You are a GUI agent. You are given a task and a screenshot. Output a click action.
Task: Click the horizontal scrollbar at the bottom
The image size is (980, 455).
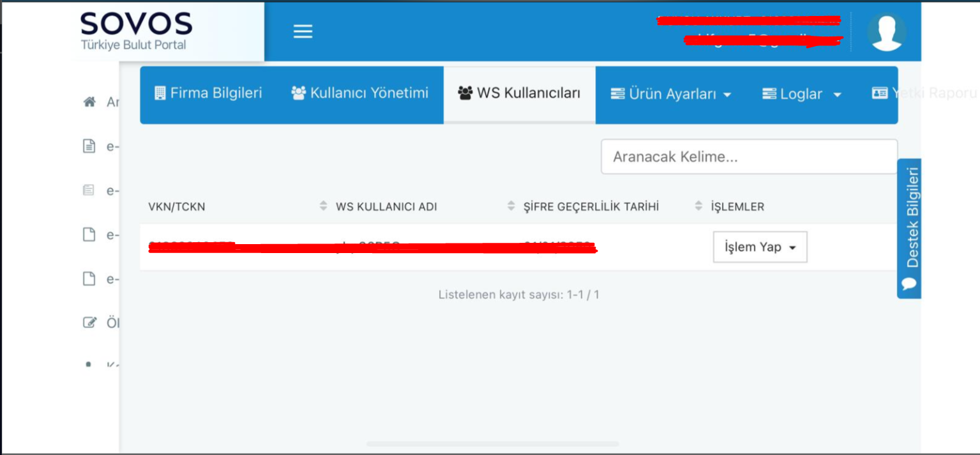492,443
